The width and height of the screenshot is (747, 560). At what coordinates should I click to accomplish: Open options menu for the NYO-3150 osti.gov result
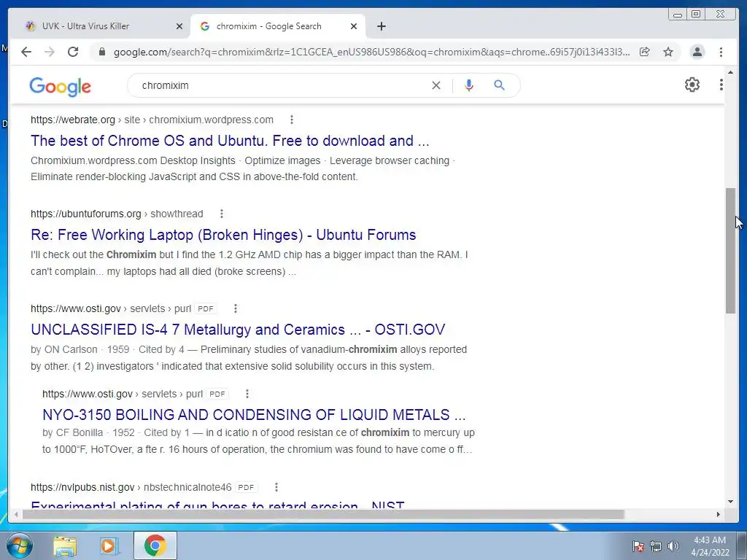[x=247, y=394]
